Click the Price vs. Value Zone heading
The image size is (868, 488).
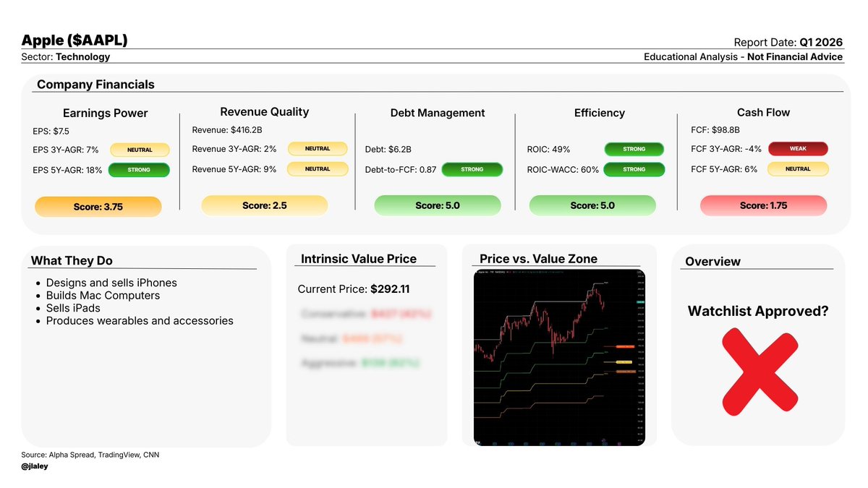coord(538,259)
